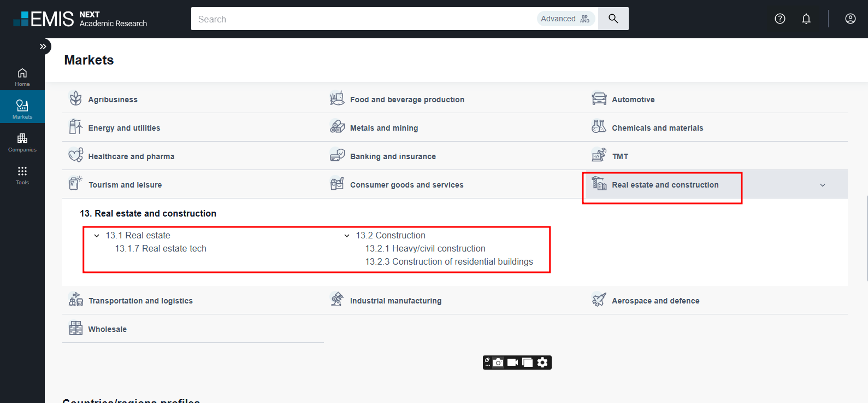
Task: Select the Healthcare and pharma market
Action: click(x=131, y=156)
